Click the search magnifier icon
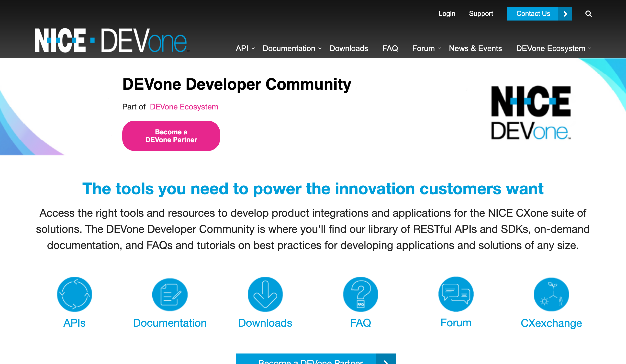Screen dimensions: 626x364 pyautogui.click(x=588, y=14)
